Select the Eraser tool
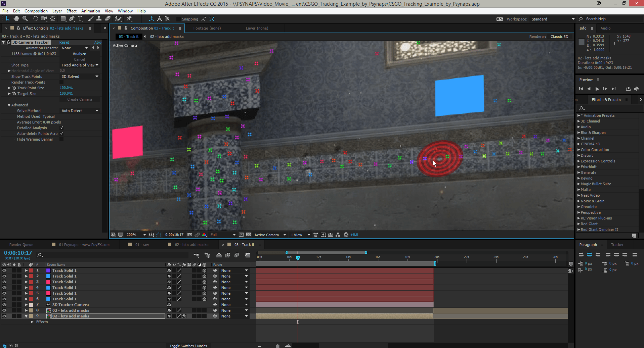 click(x=108, y=19)
